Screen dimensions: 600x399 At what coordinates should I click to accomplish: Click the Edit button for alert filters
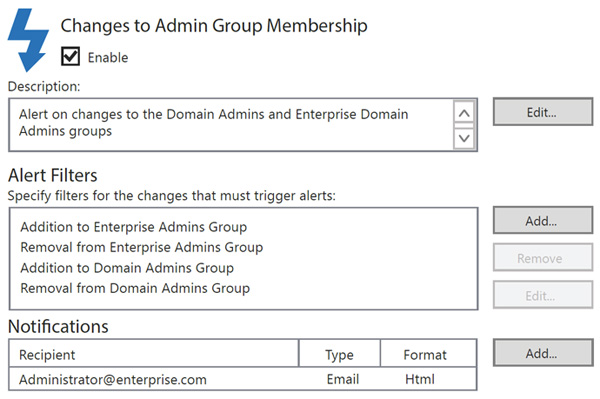pyautogui.click(x=543, y=295)
